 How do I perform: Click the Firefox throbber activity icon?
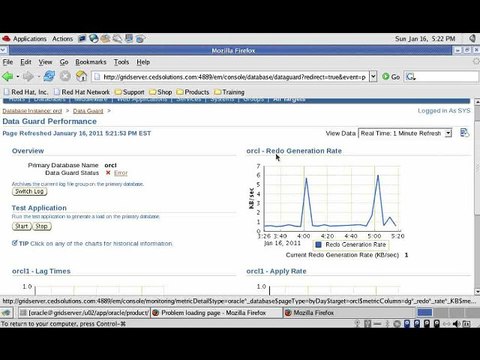point(476,61)
